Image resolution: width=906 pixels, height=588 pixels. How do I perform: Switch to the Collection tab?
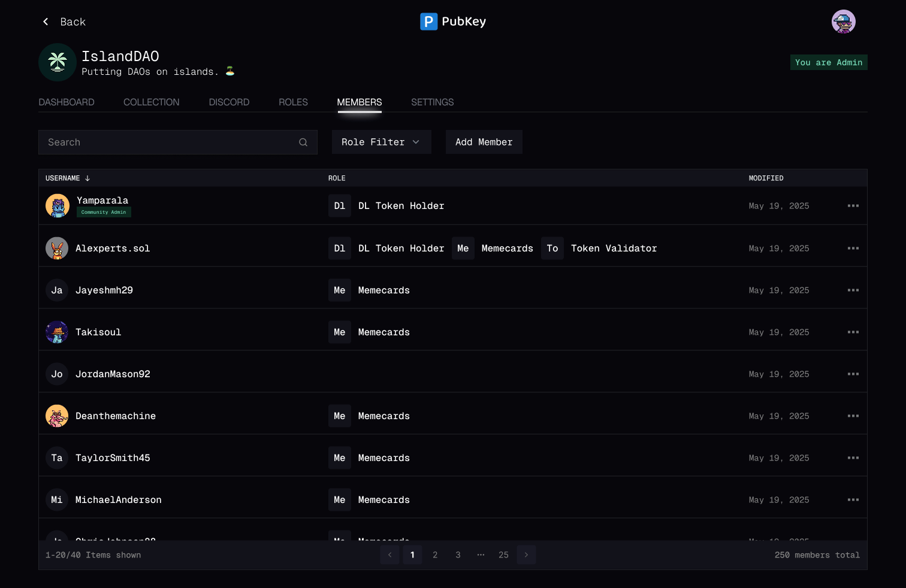152,102
